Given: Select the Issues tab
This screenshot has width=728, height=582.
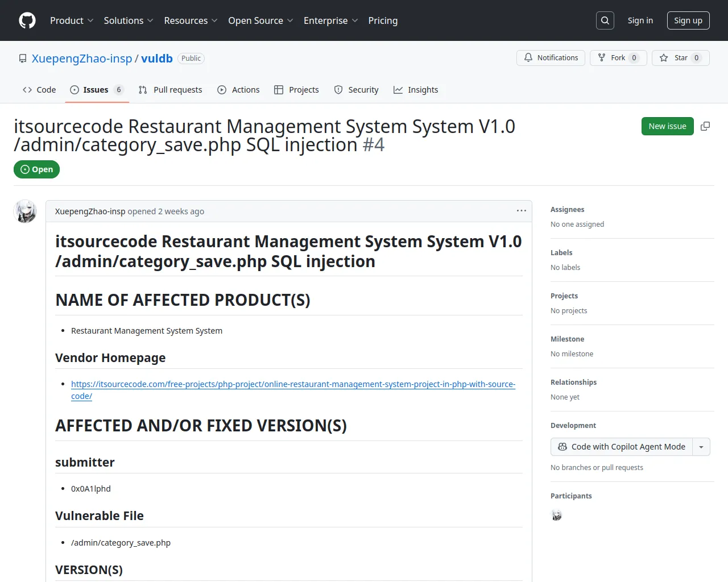Looking at the screenshot, I should tap(97, 90).
